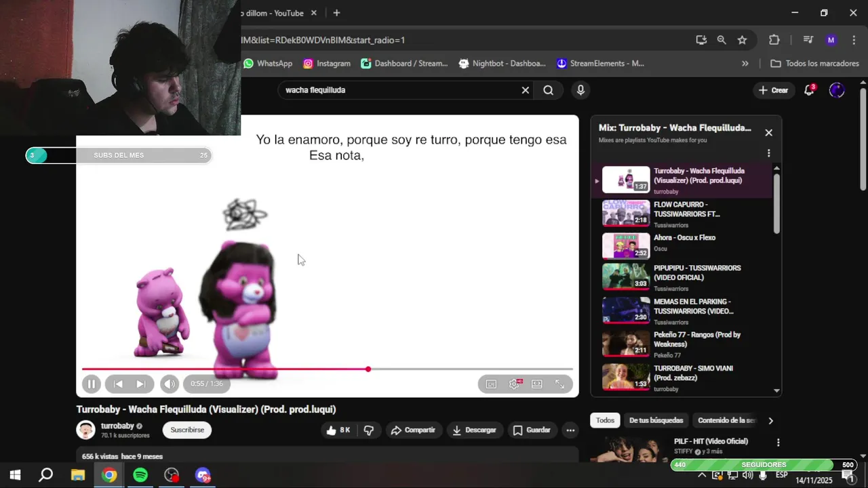The height and width of the screenshot is (488, 868).
Task: Bookmark this page with star
Action: [x=742, y=40]
